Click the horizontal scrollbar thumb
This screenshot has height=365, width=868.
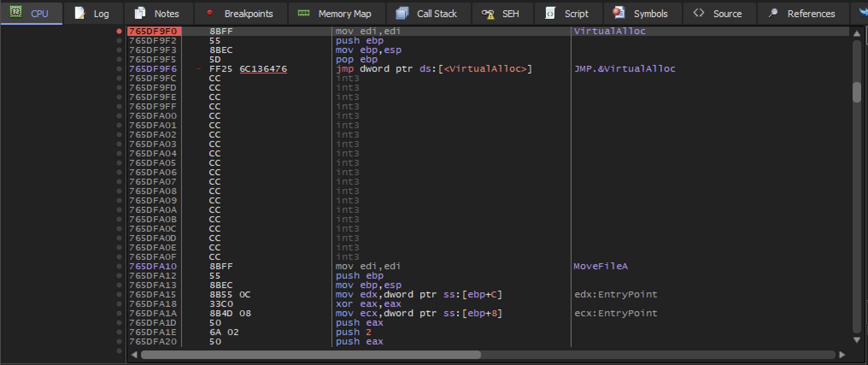click(x=311, y=355)
